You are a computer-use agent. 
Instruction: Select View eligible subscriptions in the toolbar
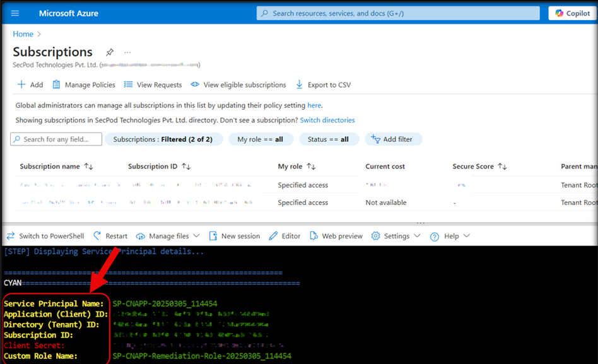pyautogui.click(x=245, y=85)
